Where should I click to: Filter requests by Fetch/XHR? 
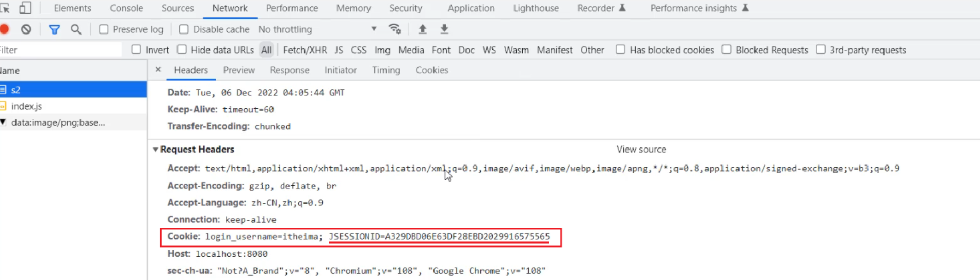click(x=305, y=50)
